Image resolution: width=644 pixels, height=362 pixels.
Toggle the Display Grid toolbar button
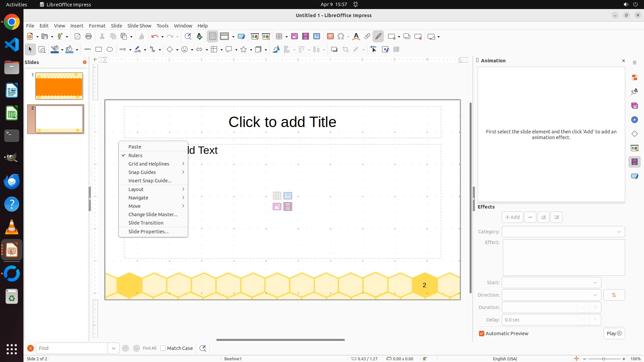[x=213, y=37]
